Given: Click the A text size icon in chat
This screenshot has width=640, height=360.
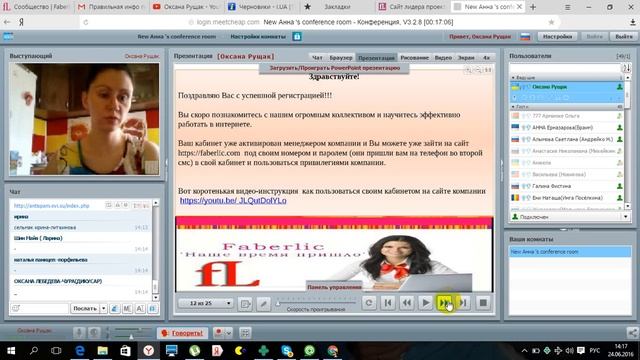Looking at the screenshot, I should click(140, 309).
